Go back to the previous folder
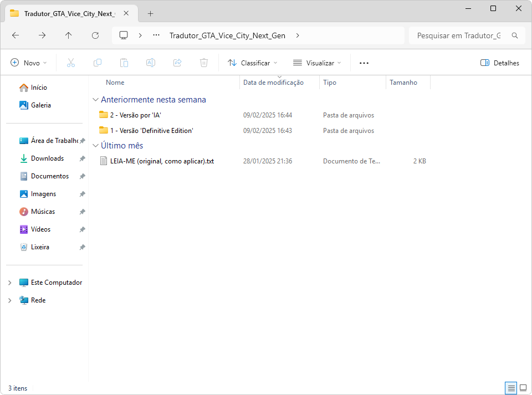532x395 pixels. point(16,35)
